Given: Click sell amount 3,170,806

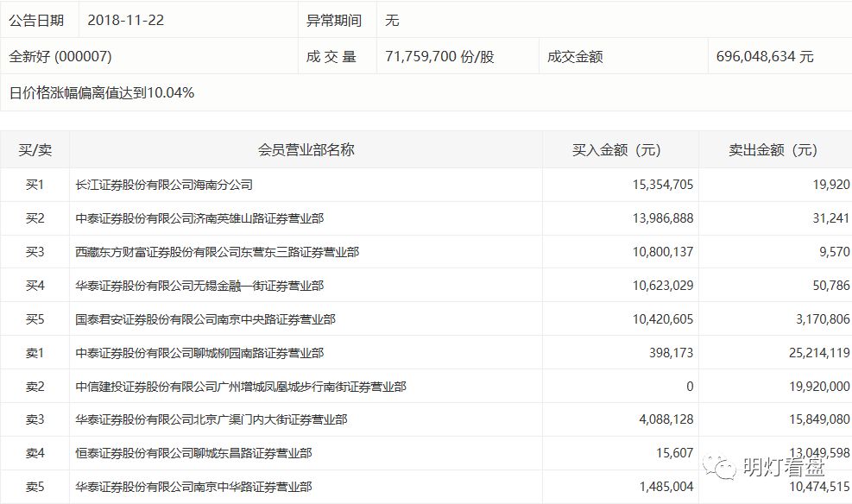Looking at the screenshot, I should pos(824,319).
